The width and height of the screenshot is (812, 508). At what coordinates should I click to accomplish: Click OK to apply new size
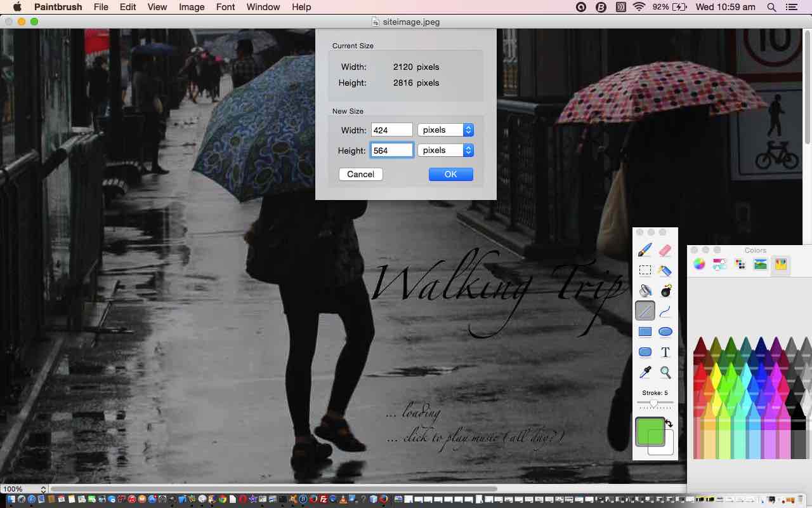point(450,174)
